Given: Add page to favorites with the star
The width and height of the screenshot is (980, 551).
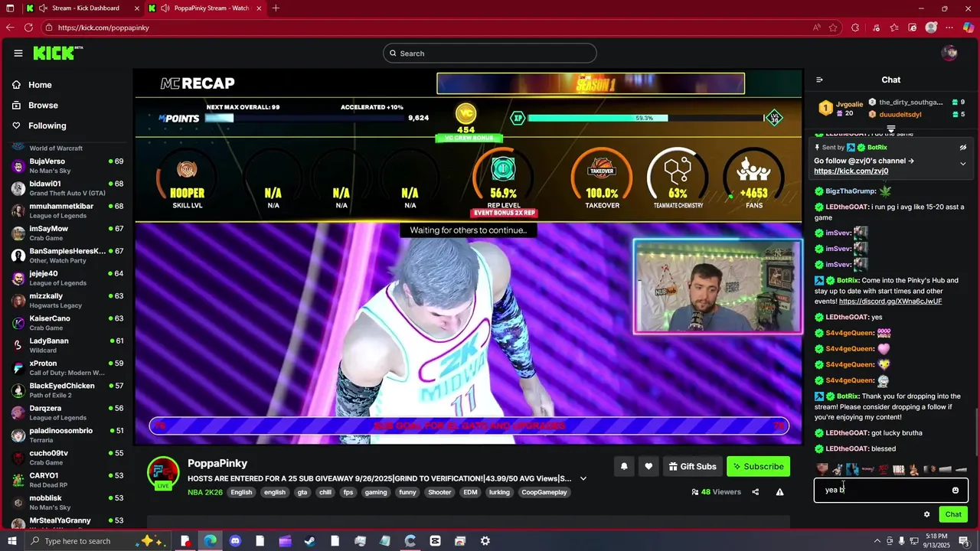Looking at the screenshot, I should pos(834,28).
